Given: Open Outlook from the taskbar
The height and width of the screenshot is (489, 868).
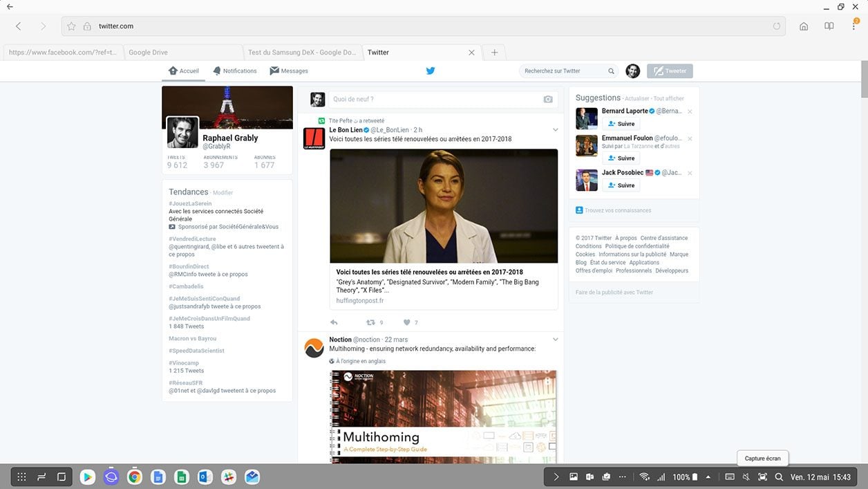Looking at the screenshot, I should 205,477.
